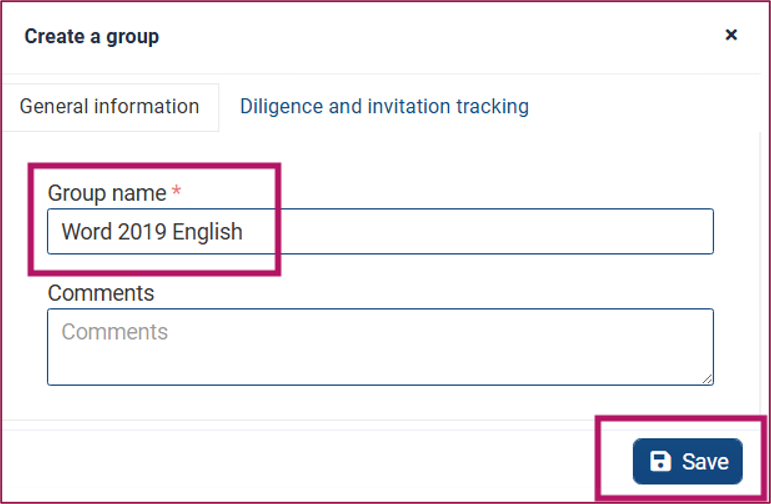Click the word 'Word' in Group name field

pos(87,232)
